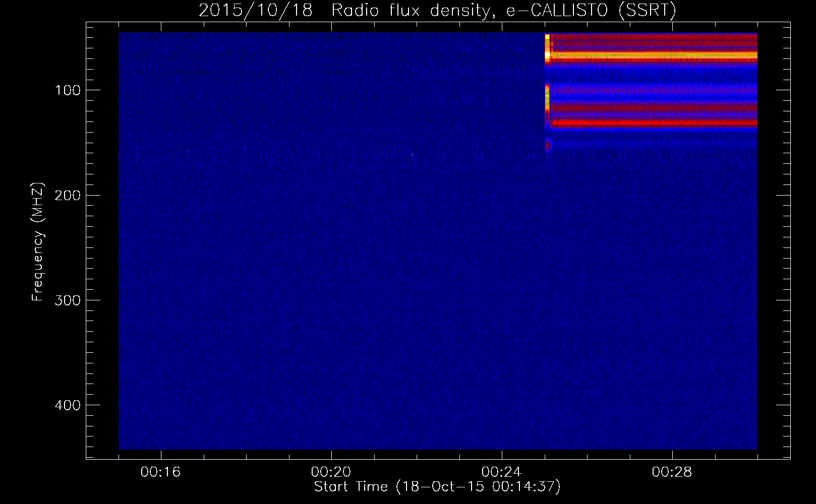Click the red emission band near 130 MHz
The image size is (816, 504).
(654, 122)
